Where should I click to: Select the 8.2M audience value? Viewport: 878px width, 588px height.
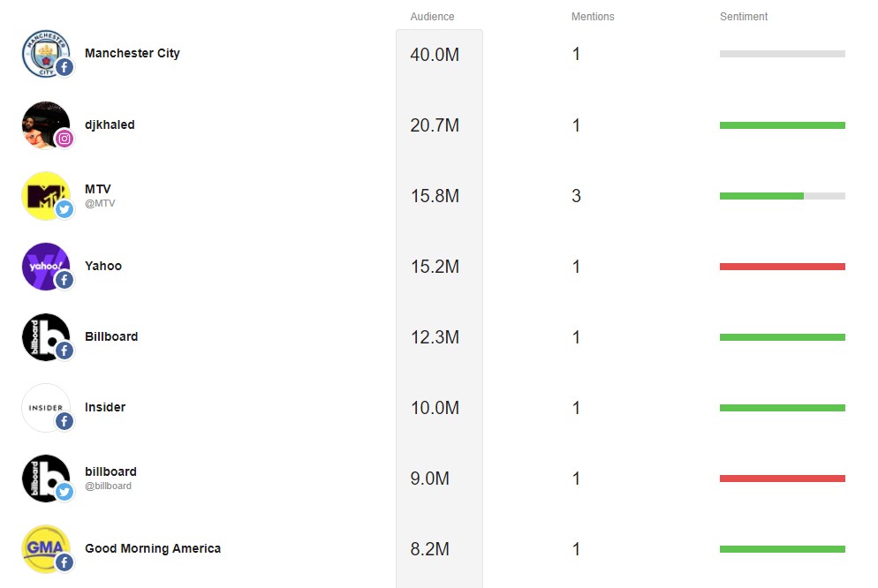(x=429, y=549)
